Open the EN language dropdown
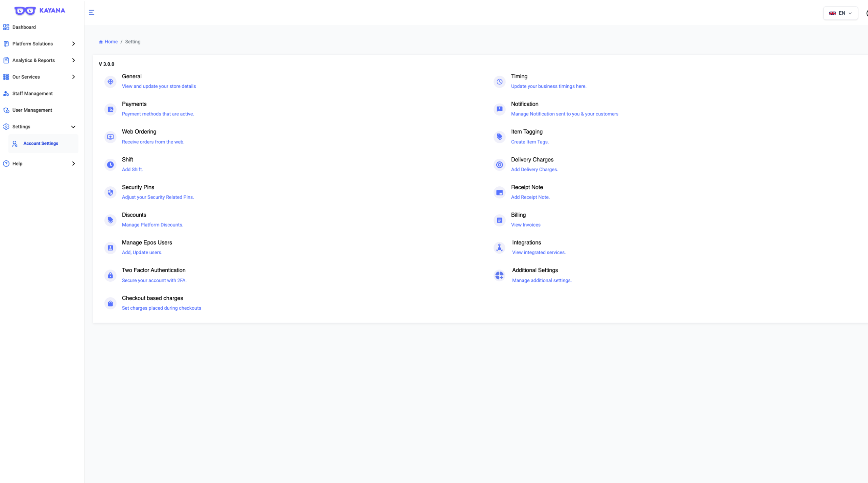868x483 pixels. pos(840,13)
